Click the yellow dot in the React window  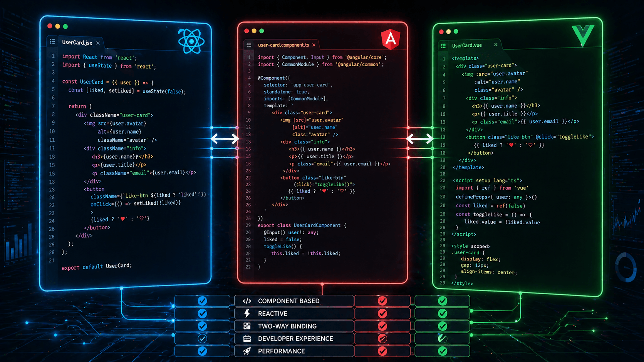[57, 26]
